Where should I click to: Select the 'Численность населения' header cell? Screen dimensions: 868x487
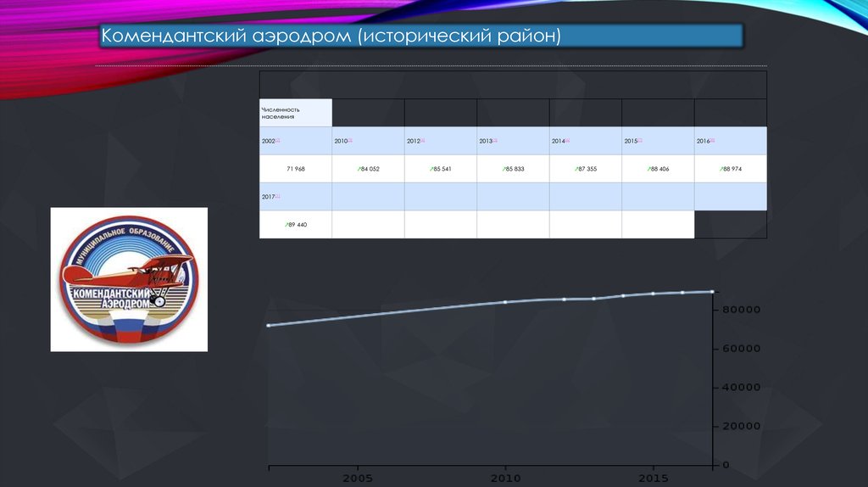click(296, 113)
